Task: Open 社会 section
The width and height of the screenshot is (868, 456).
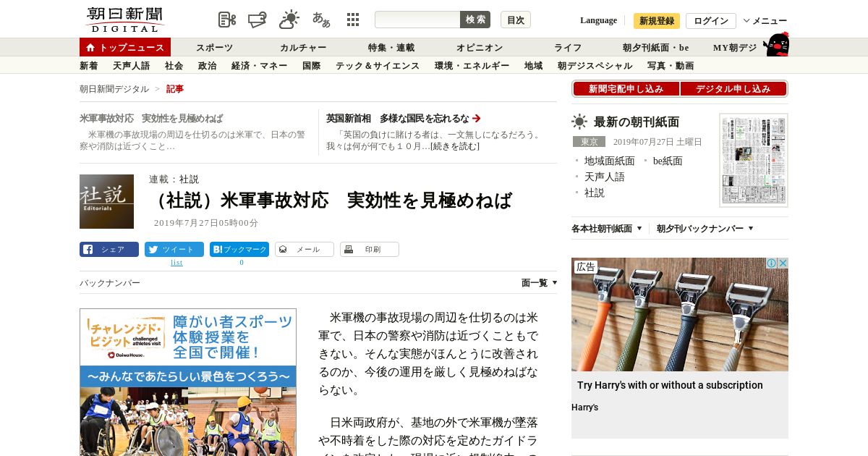Action: pos(174,66)
